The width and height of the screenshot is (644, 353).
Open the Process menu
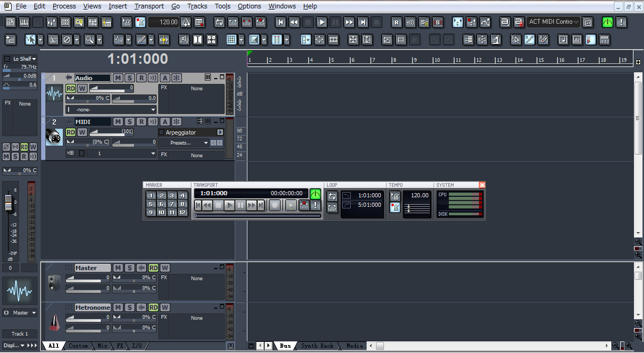[x=64, y=6]
